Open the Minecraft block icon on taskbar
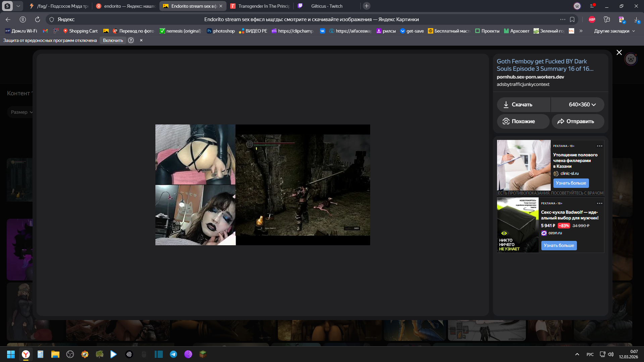This screenshot has width=644, height=362. coord(203,354)
